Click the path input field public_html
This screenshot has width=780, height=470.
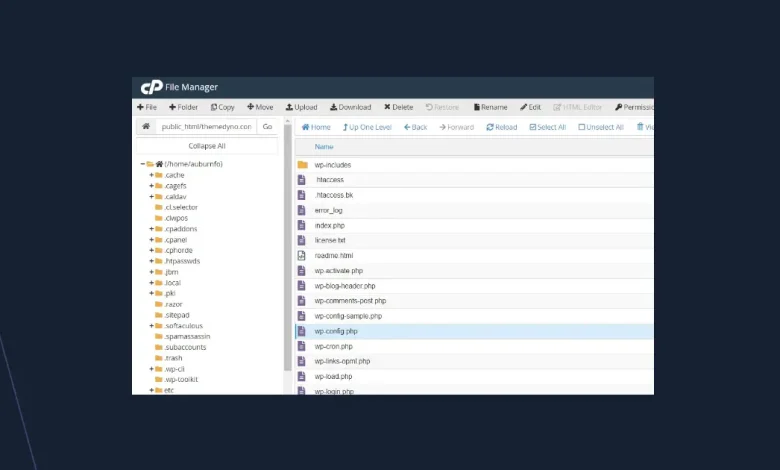click(206, 126)
